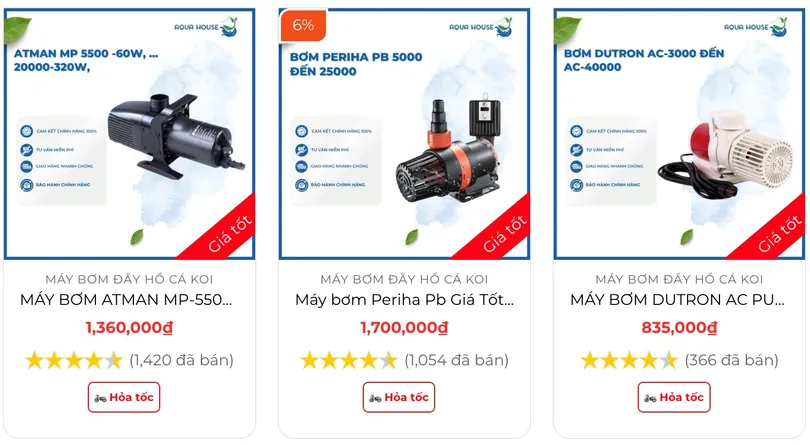Viewport: 810px width, 445px height.
Task: Open the Periha PB 5000 pump image
Action: pos(404,134)
